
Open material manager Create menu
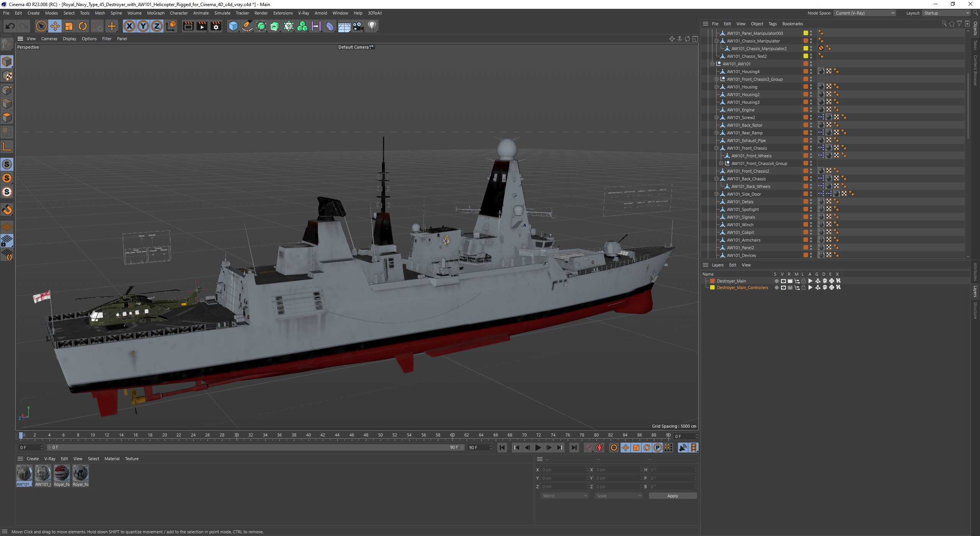pyautogui.click(x=33, y=459)
